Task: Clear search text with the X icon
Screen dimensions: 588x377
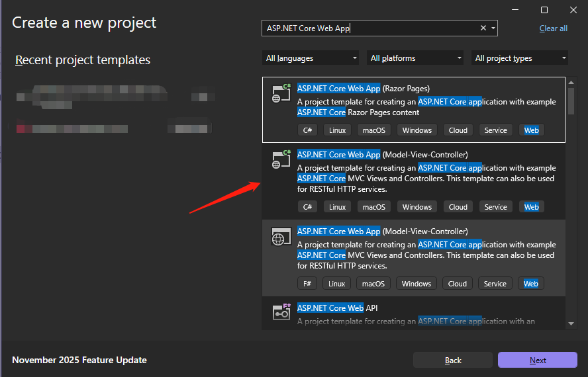Action: 483,28
